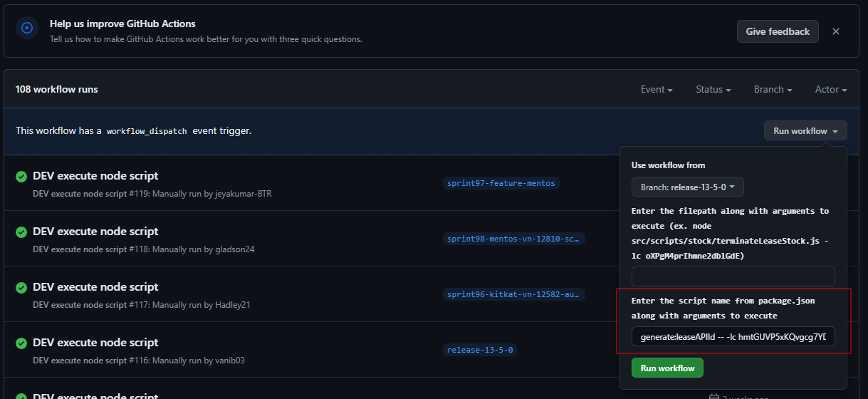The width and height of the screenshot is (868, 399).
Task: Focus the empty filepath arguments input
Action: [x=733, y=276]
